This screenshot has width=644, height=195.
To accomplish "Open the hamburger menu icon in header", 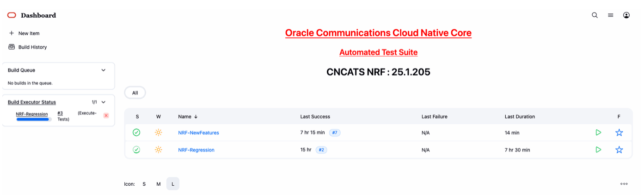I will coord(611,15).
